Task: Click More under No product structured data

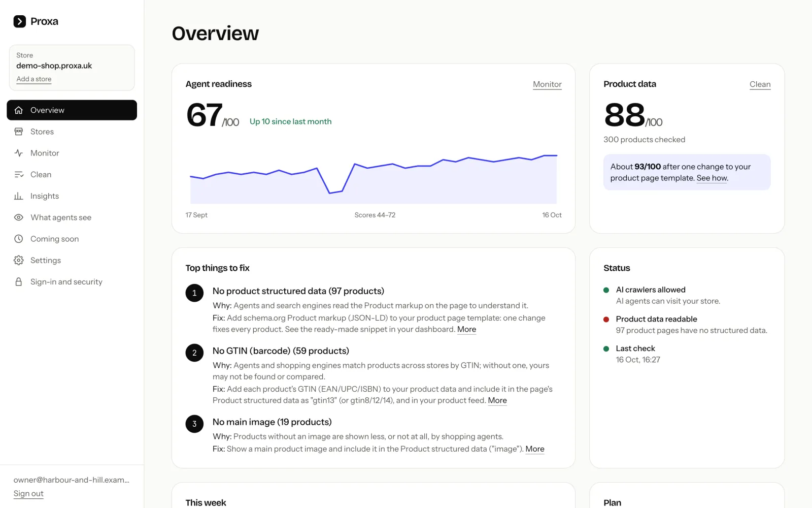Action: coord(466,329)
